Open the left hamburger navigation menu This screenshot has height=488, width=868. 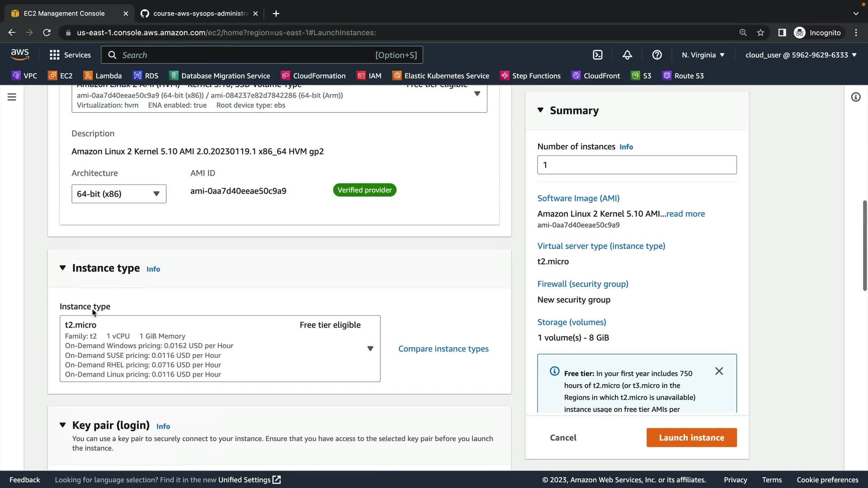tap(12, 97)
